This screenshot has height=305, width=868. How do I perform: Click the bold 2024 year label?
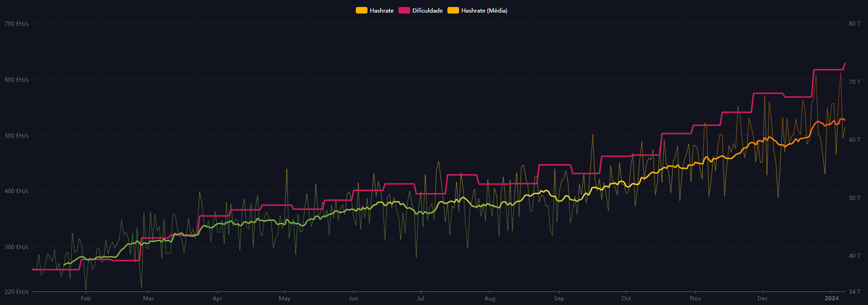(832, 298)
